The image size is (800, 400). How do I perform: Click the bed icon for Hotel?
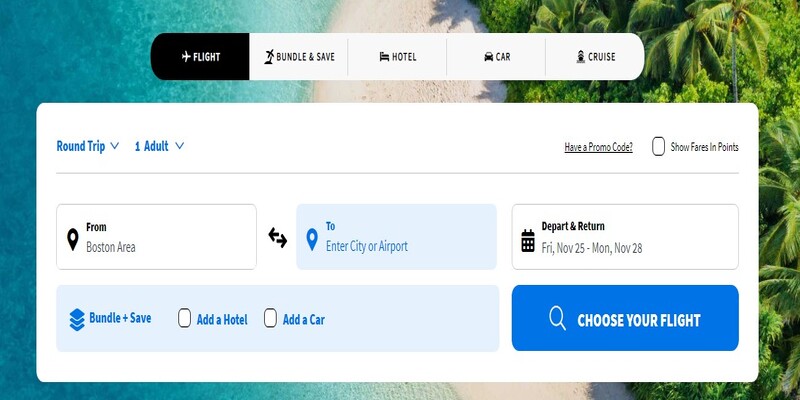[384, 57]
